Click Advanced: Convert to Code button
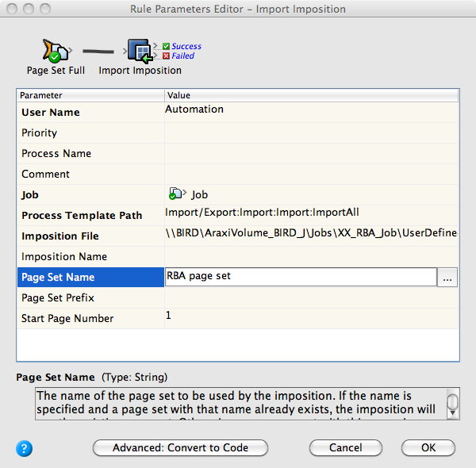This screenshot has height=468, width=476. 180,447
